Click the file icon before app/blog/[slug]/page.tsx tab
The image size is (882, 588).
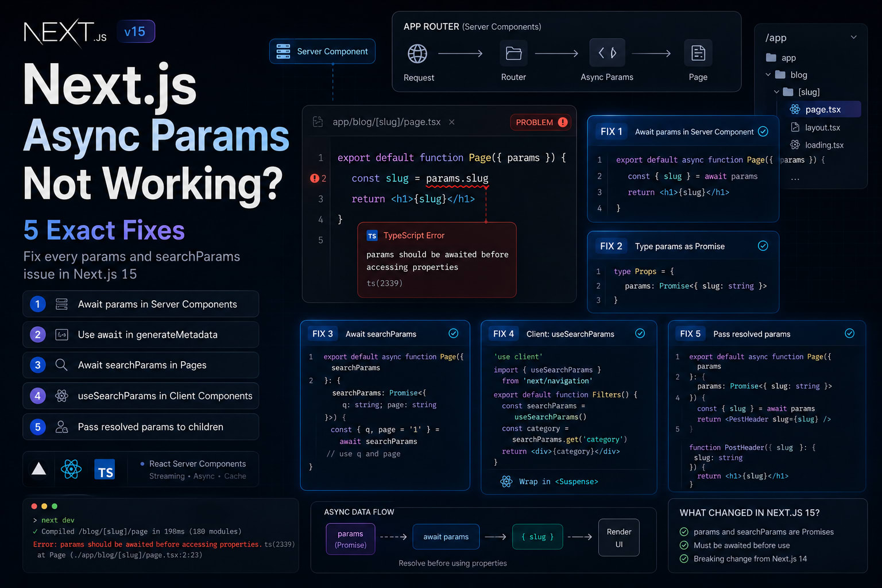[x=318, y=122]
